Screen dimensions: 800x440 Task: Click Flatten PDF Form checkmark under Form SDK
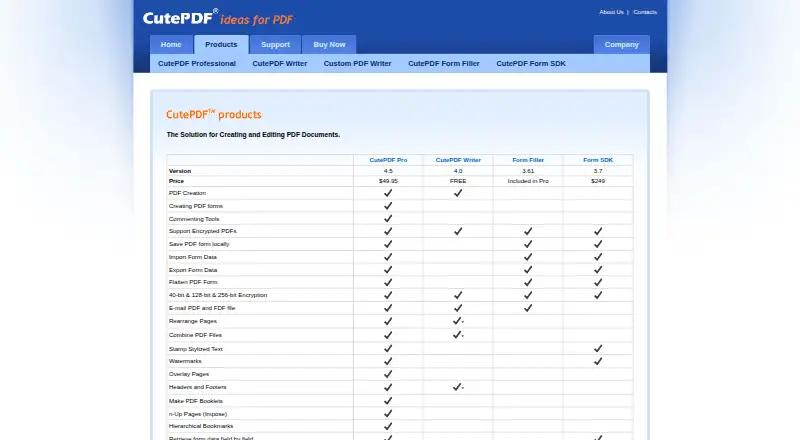(x=598, y=282)
